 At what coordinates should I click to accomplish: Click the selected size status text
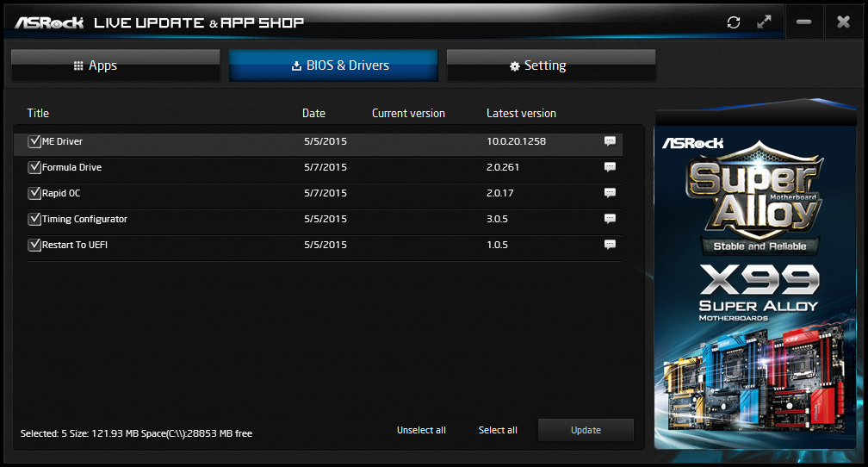(x=136, y=433)
